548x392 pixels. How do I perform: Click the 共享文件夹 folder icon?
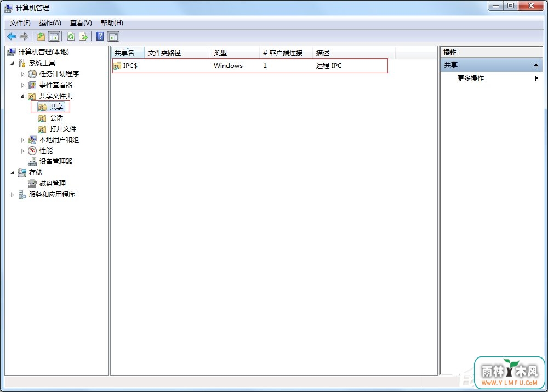[x=32, y=96]
